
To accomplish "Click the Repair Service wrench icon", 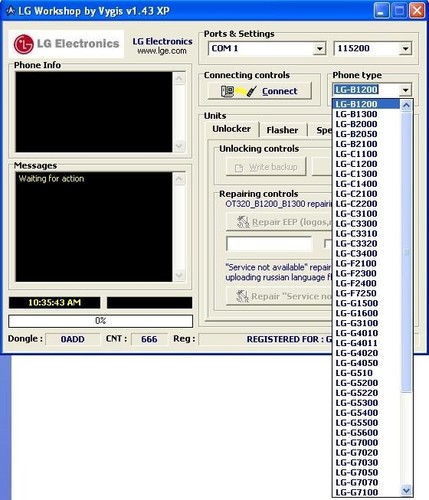I will (x=242, y=296).
